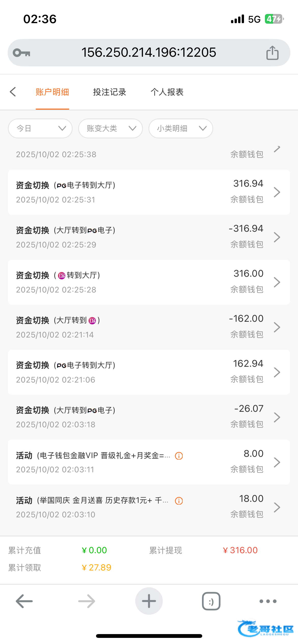Tap the browser back arrow
The height and width of the screenshot is (644, 298).
point(24,601)
